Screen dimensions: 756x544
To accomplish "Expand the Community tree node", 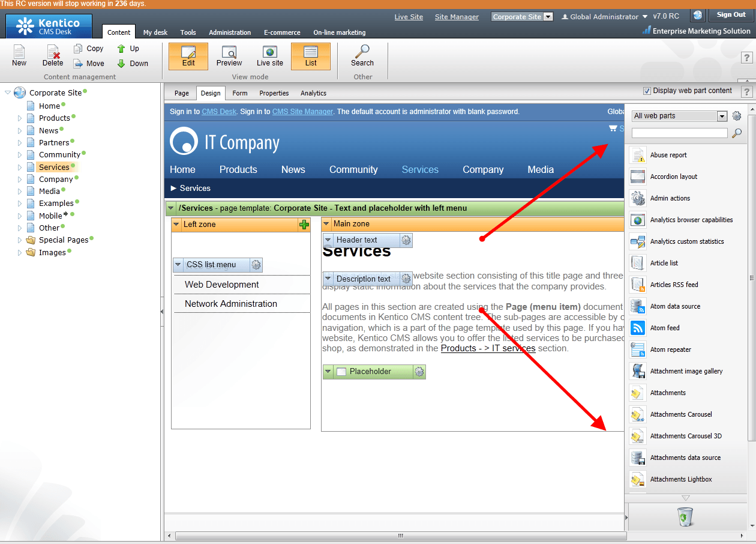I will coord(20,155).
